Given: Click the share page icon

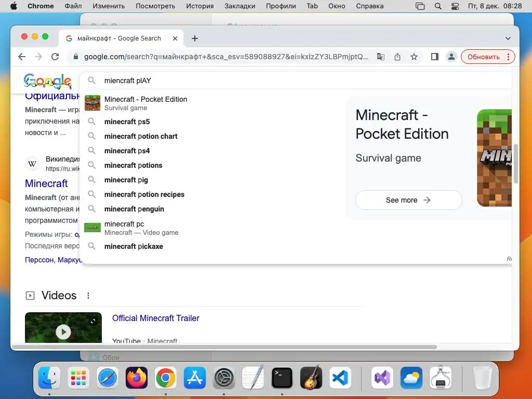Looking at the screenshot, I should point(397,57).
